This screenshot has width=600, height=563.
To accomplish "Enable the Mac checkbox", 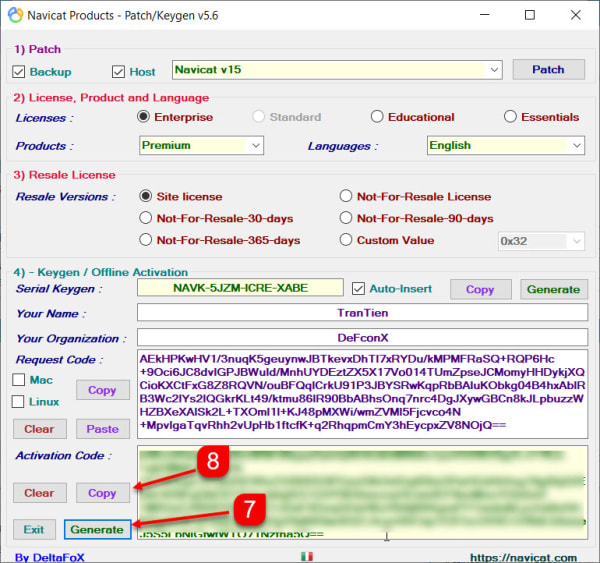I will [x=18, y=380].
